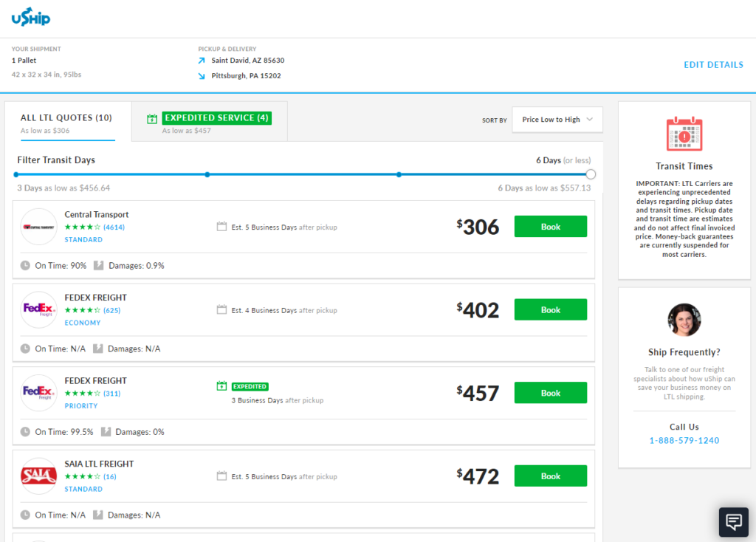This screenshot has height=542, width=756.
Task: Set transit slider to the second stop point
Action: click(x=207, y=174)
